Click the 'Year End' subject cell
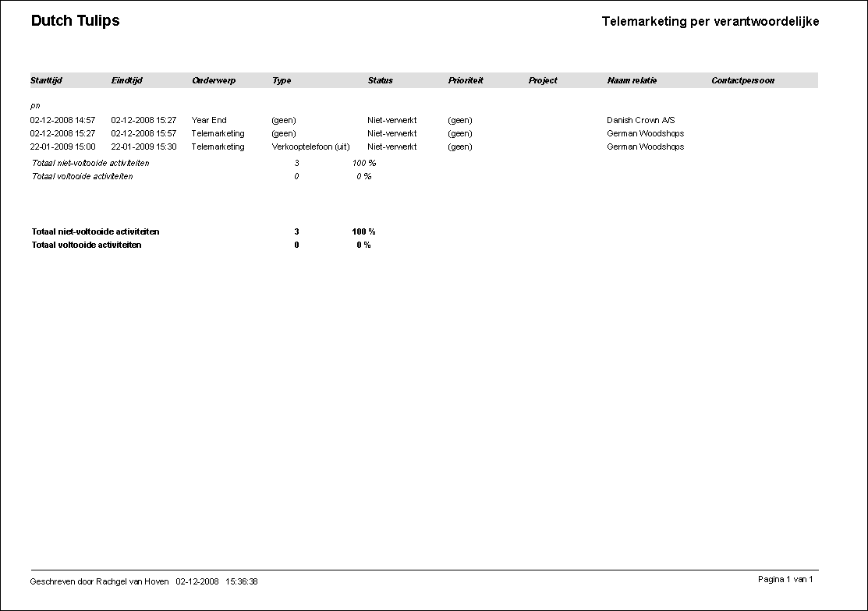 [209, 121]
